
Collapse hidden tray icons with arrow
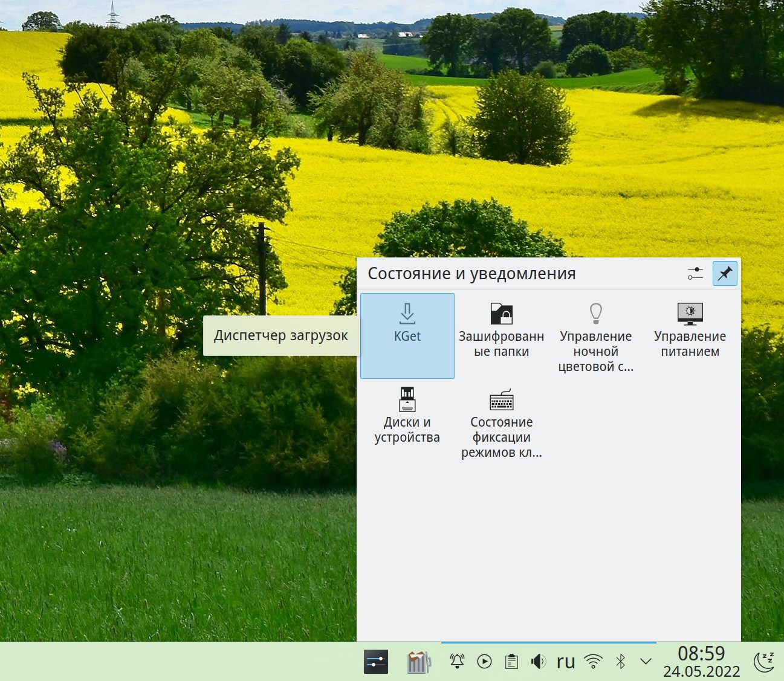[646, 662]
